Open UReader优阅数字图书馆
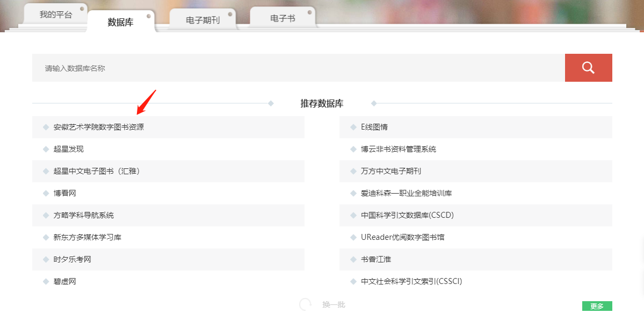 coord(402,237)
